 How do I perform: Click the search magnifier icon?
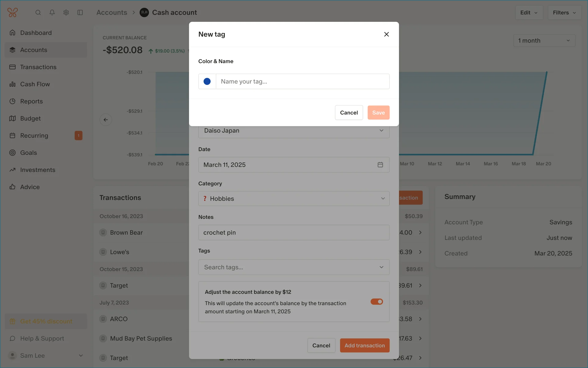[x=38, y=13]
